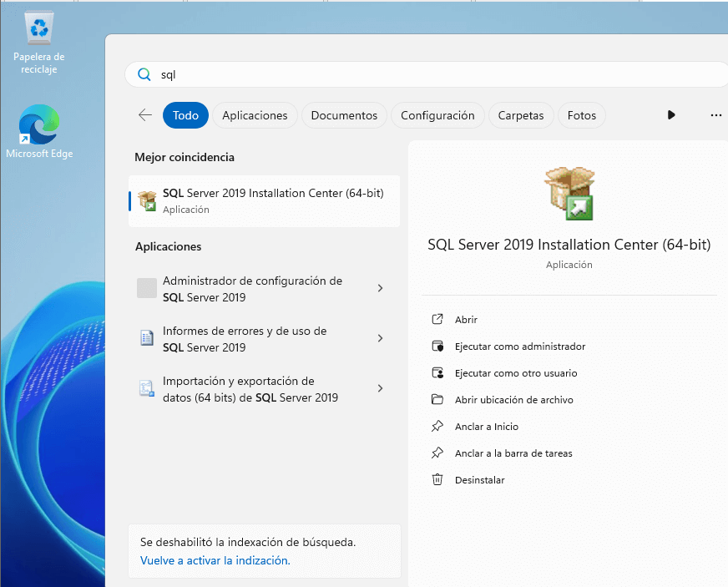Click the search magnifier icon
The width and height of the screenshot is (728, 587).
144,74
